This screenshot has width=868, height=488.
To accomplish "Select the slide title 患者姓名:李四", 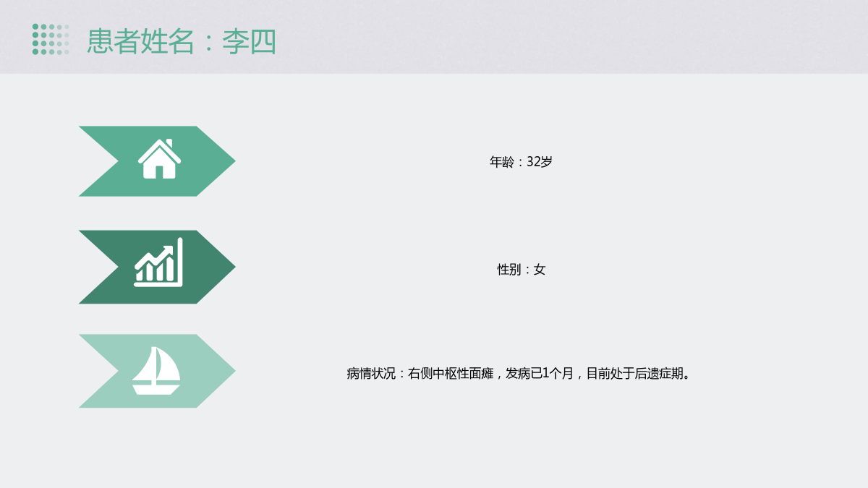I will click(182, 41).
